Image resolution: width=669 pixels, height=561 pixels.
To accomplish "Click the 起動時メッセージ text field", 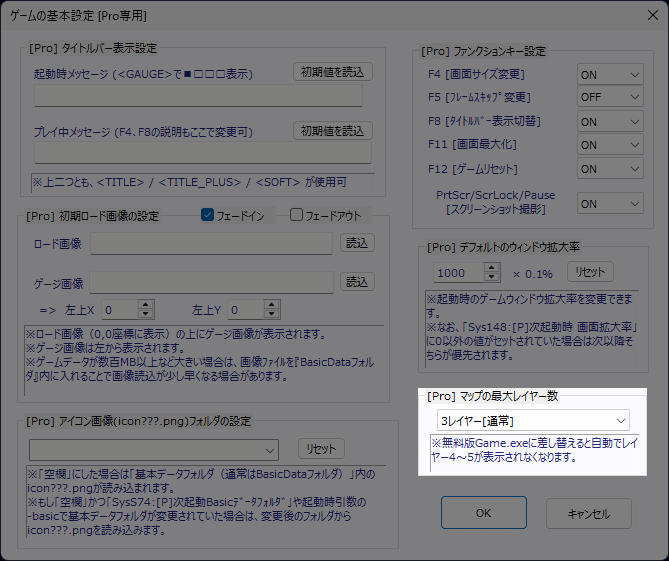I will coord(198,95).
